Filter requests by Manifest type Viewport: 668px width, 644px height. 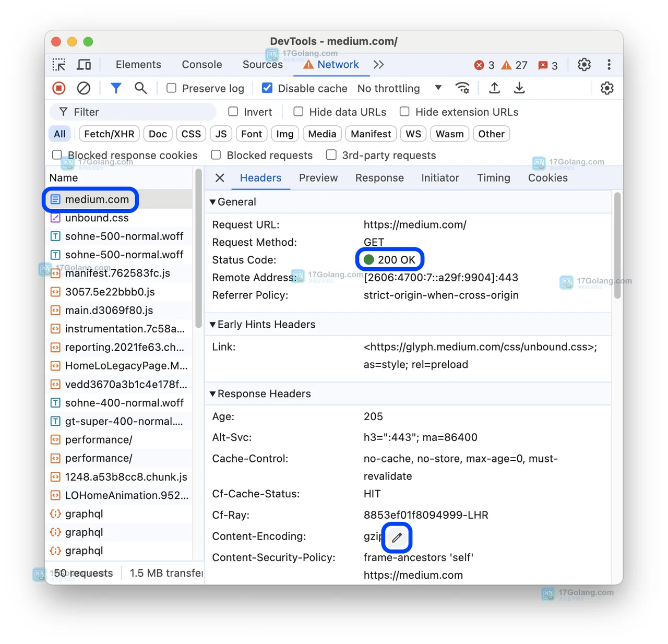click(x=371, y=134)
